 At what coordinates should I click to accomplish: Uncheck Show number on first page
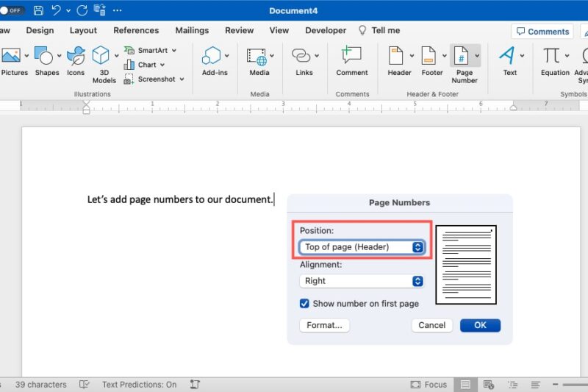pyautogui.click(x=304, y=304)
